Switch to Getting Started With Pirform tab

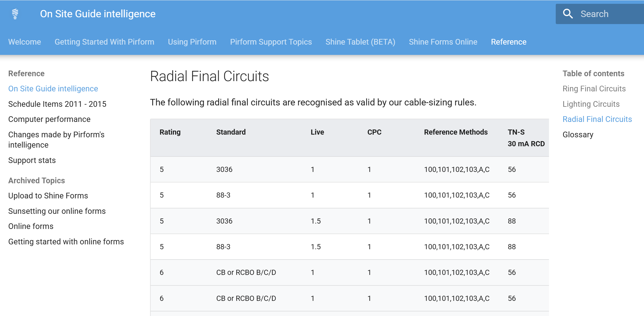[104, 42]
